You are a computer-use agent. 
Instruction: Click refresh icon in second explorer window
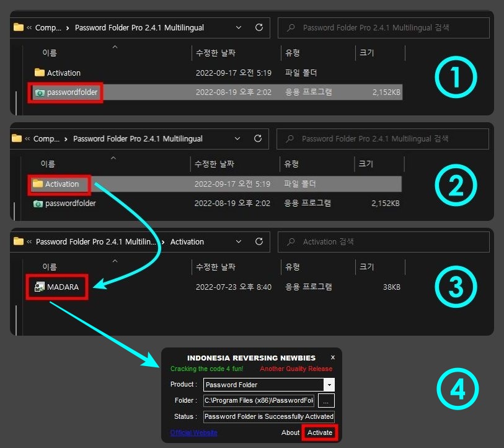tap(258, 139)
